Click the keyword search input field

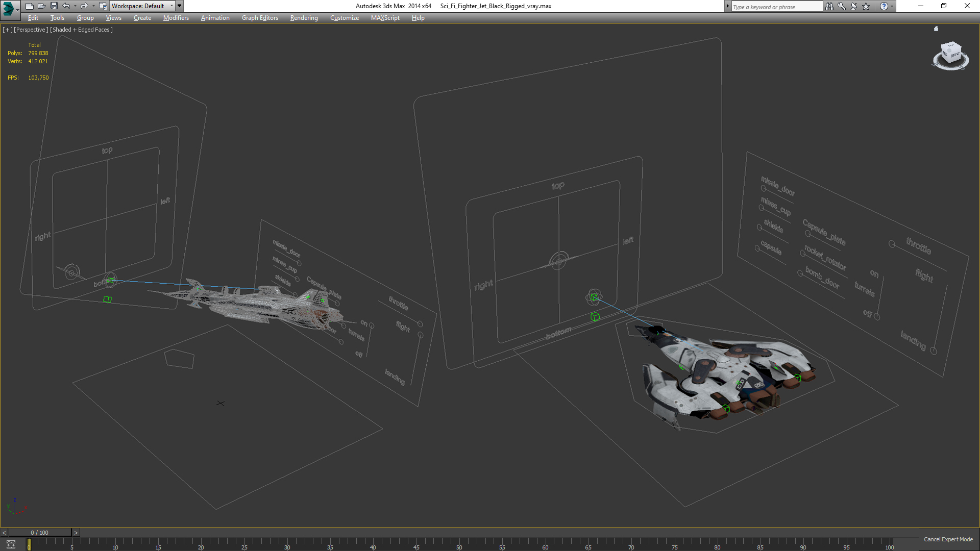(x=776, y=7)
